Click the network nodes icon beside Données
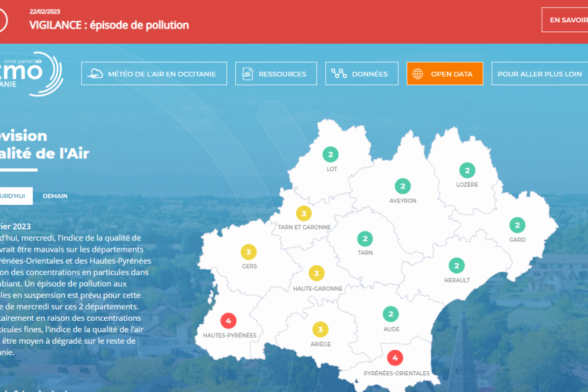The height and width of the screenshot is (392, 588). point(339,74)
